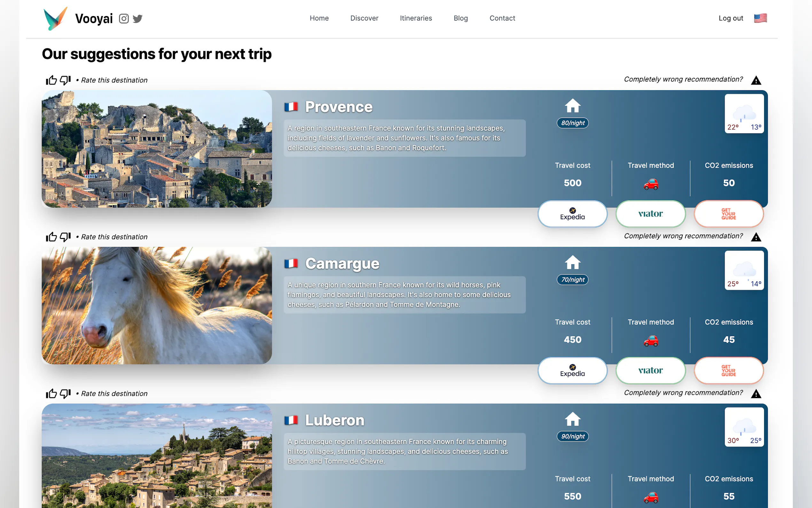Click the Camargue white horse photo
The width and height of the screenshot is (812, 508).
point(157,306)
